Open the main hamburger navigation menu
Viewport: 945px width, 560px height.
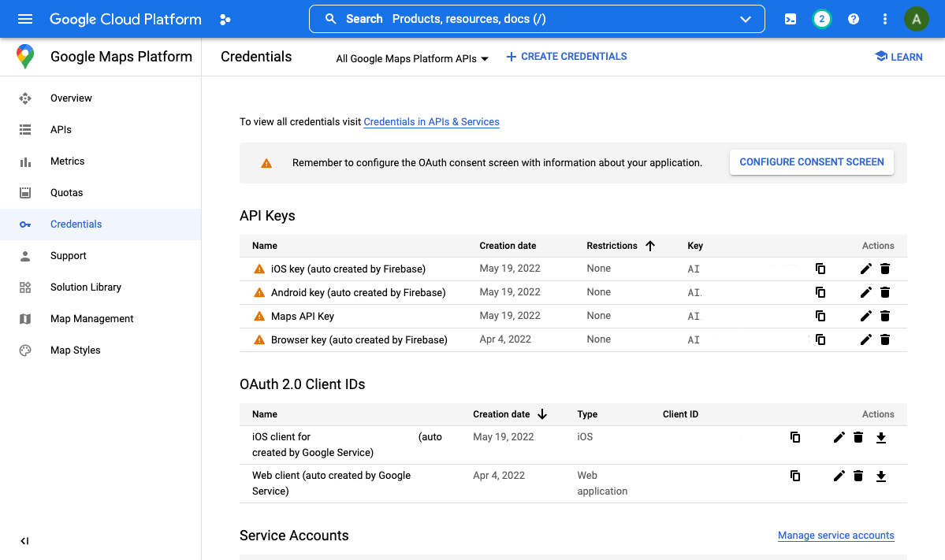(x=25, y=19)
